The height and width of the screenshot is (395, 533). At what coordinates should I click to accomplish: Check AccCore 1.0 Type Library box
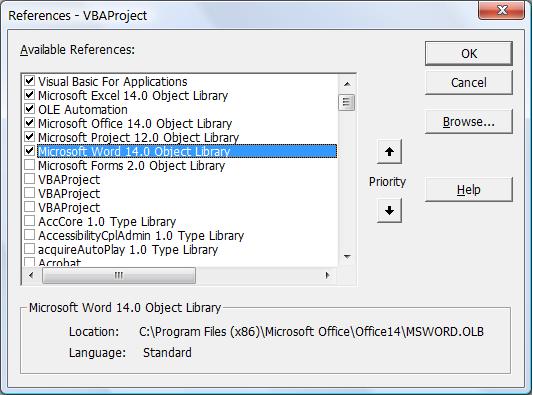tap(30, 221)
